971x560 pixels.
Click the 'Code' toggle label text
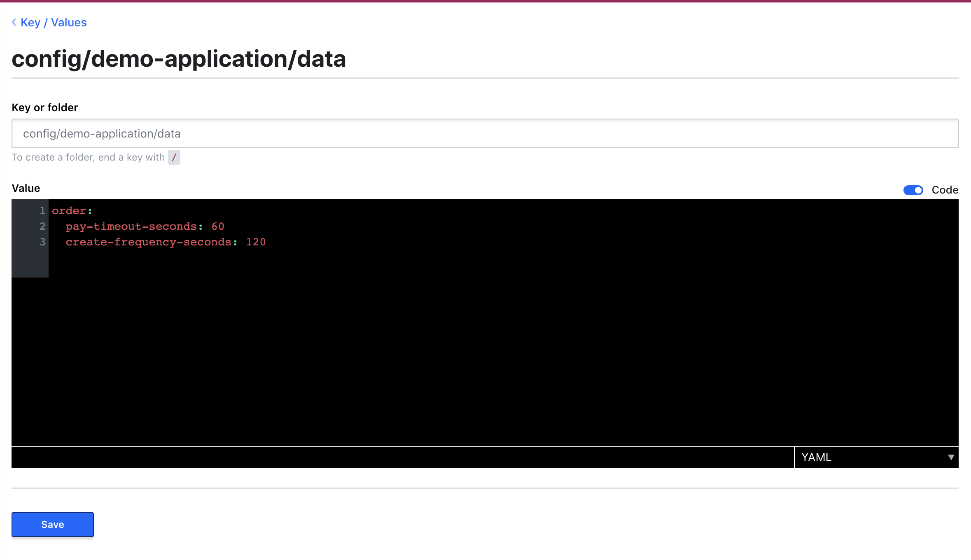point(945,190)
